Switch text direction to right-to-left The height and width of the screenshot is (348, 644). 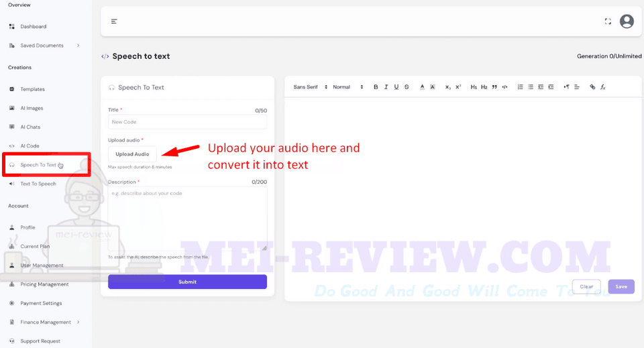566,87
